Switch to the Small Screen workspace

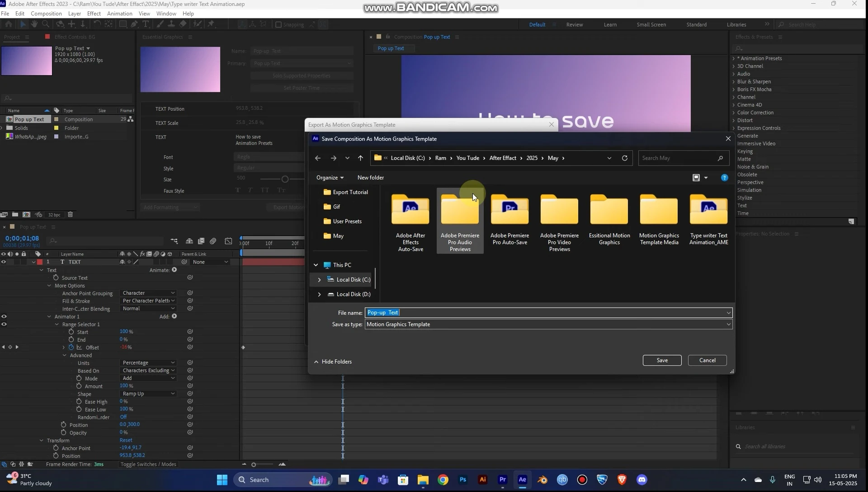point(651,24)
